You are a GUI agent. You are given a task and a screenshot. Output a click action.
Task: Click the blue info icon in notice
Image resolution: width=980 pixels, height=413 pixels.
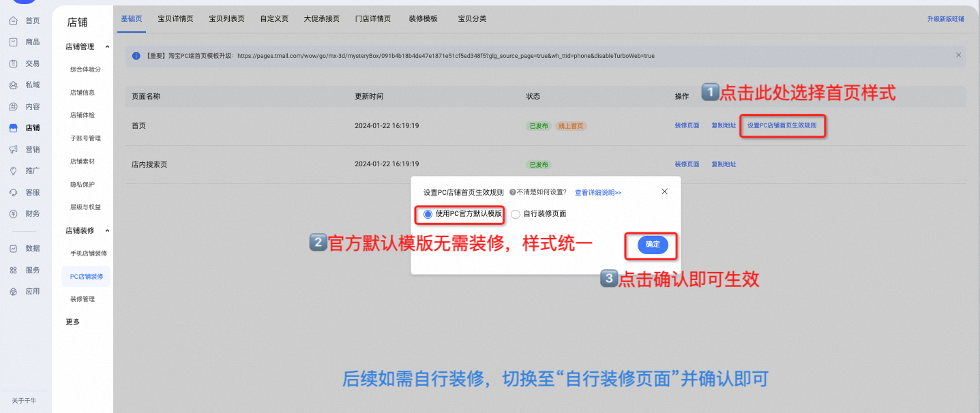(x=136, y=56)
